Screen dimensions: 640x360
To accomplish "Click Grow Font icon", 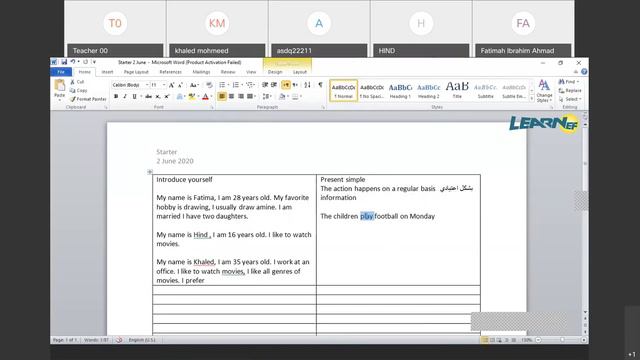I will pos(171,85).
